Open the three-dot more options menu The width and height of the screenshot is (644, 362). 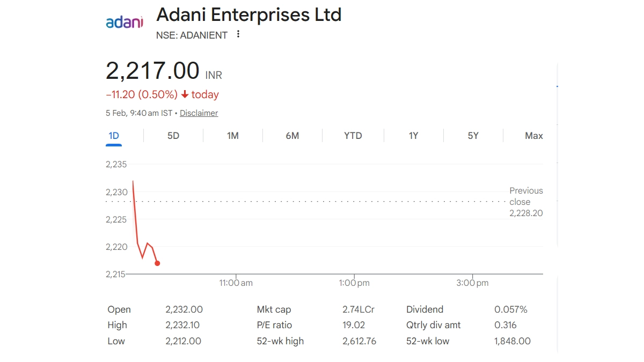(x=238, y=34)
